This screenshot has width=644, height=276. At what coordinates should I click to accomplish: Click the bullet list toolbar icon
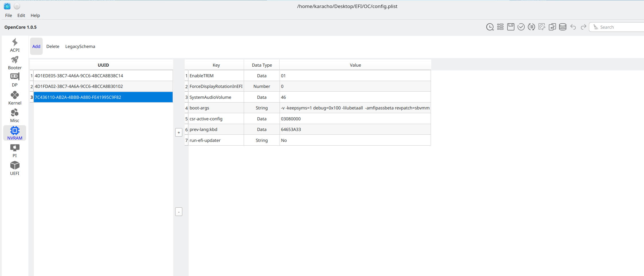500,27
